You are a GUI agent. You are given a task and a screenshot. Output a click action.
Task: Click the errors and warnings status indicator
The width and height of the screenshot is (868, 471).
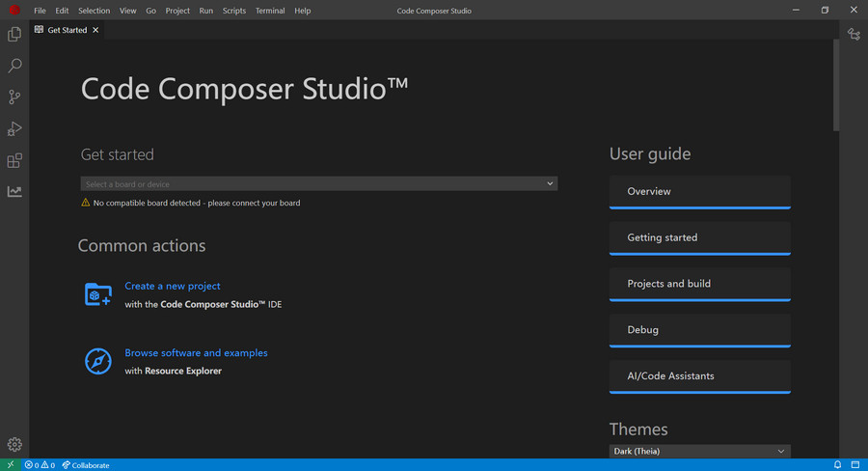(40, 465)
